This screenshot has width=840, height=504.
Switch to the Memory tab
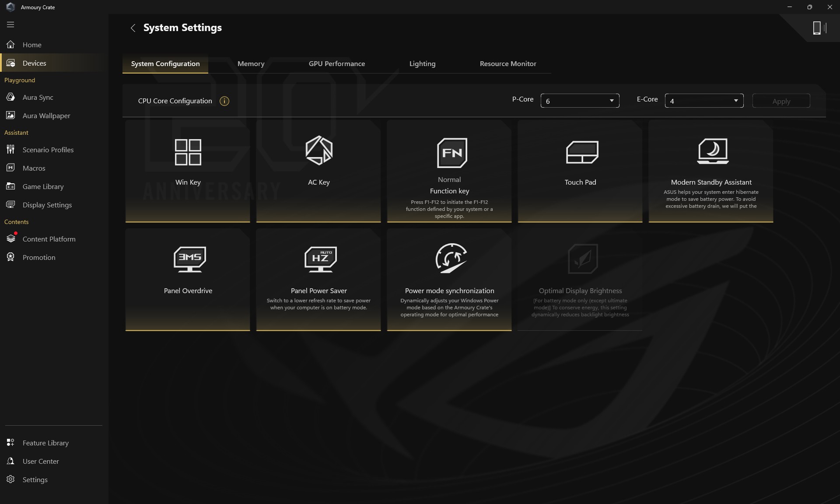pyautogui.click(x=251, y=64)
